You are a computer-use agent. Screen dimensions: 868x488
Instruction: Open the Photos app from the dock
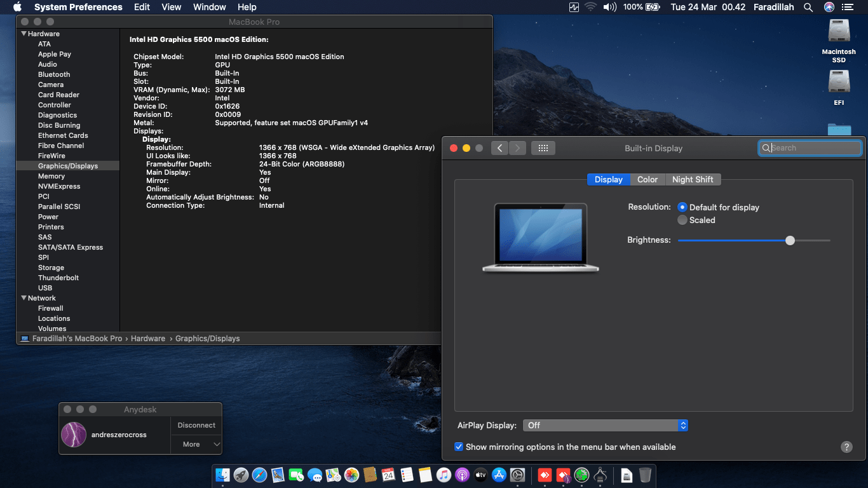pos(351,475)
